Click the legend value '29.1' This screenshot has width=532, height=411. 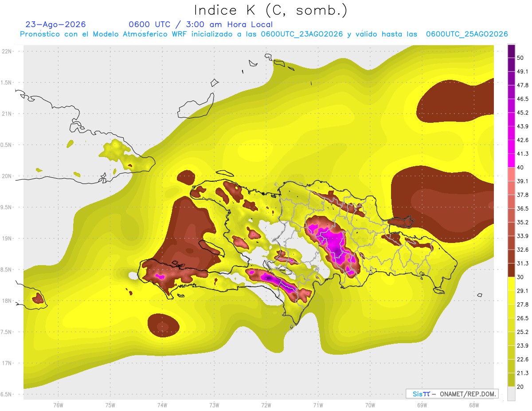click(x=522, y=290)
